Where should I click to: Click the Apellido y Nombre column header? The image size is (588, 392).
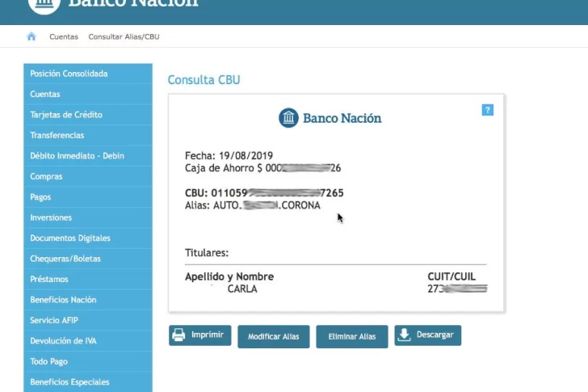[x=229, y=277]
